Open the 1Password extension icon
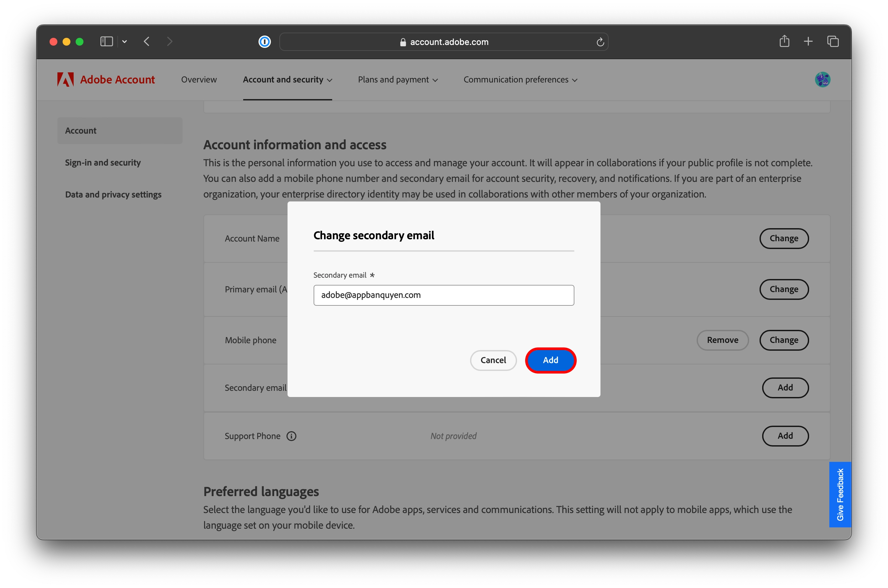The height and width of the screenshot is (588, 888). (265, 41)
